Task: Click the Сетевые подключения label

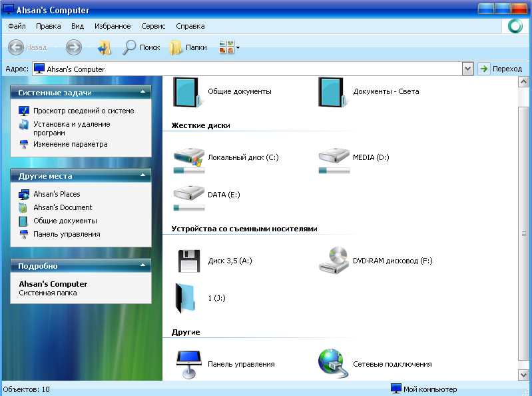Action: pyautogui.click(x=392, y=365)
